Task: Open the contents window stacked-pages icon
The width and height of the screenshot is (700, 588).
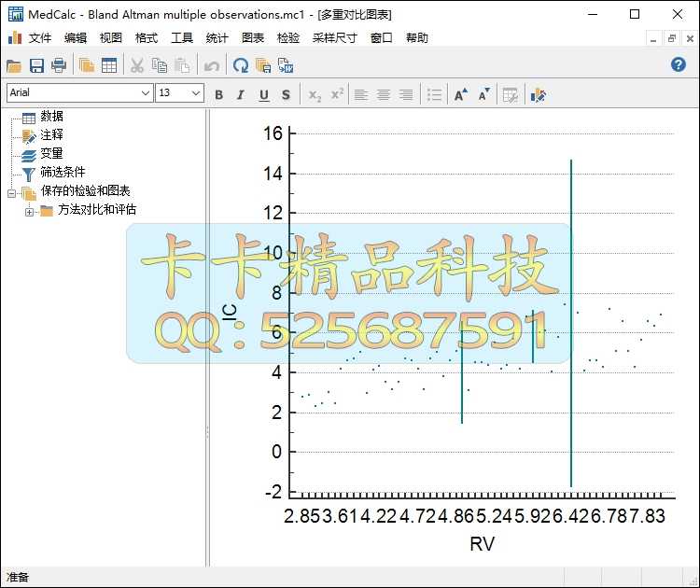Action: pos(87,66)
